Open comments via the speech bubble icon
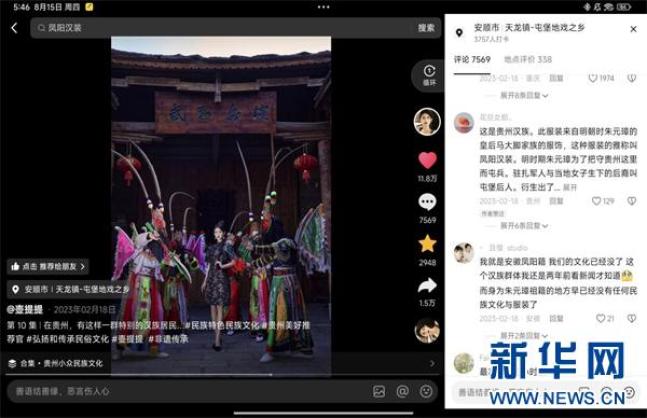Viewport: 647px width, 418px height. pyautogui.click(x=427, y=203)
